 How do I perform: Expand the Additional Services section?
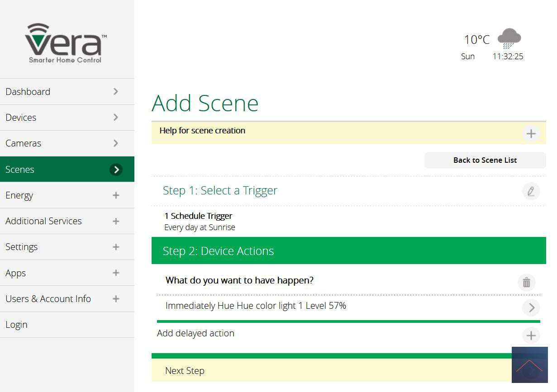coord(116,221)
